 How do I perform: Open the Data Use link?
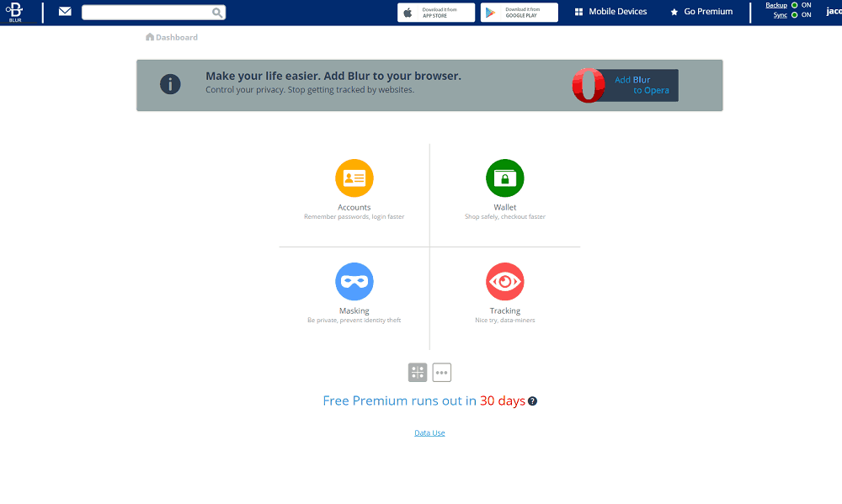pyautogui.click(x=429, y=432)
